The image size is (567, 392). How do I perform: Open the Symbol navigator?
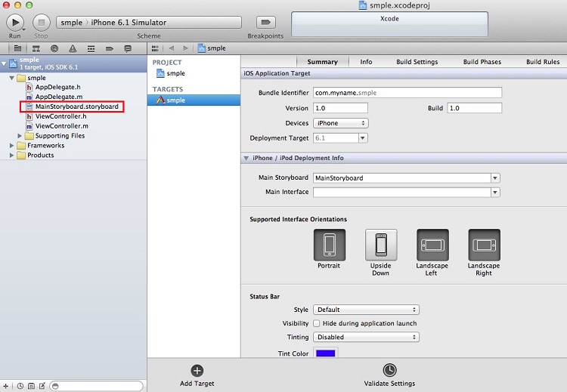click(36, 48)
